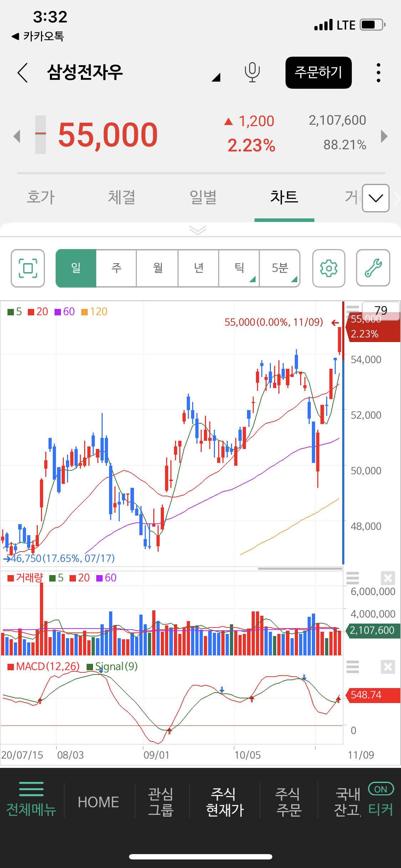Screen dimensions: 401x868
Task: Toggle the 티커 ON switch
Action: (x=381, y=789)
